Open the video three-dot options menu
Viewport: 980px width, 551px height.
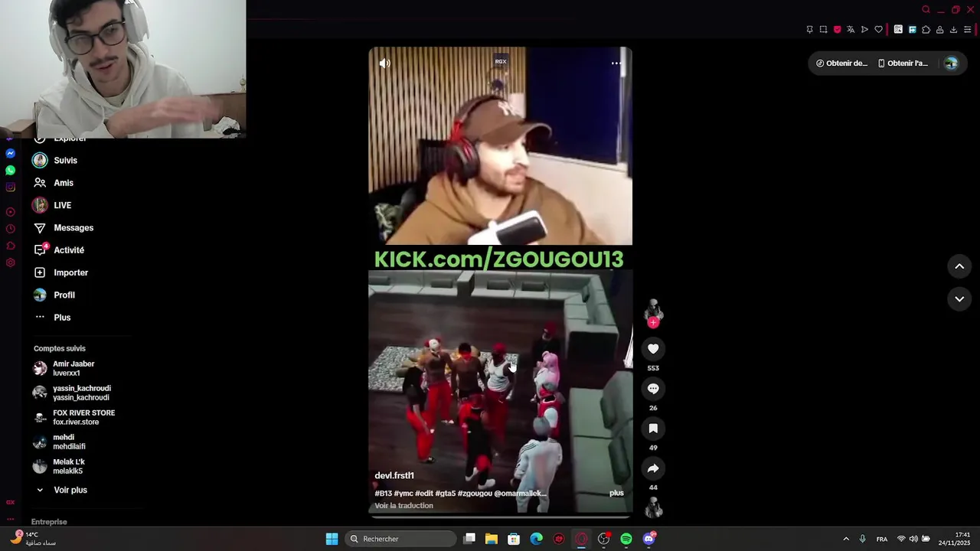pos(616,64)
